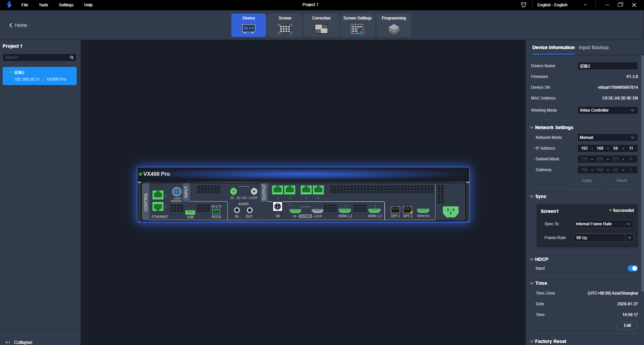Click the lightning bolt app logo
The height and width of the screenshot is (345, 644).
(9, 5)
